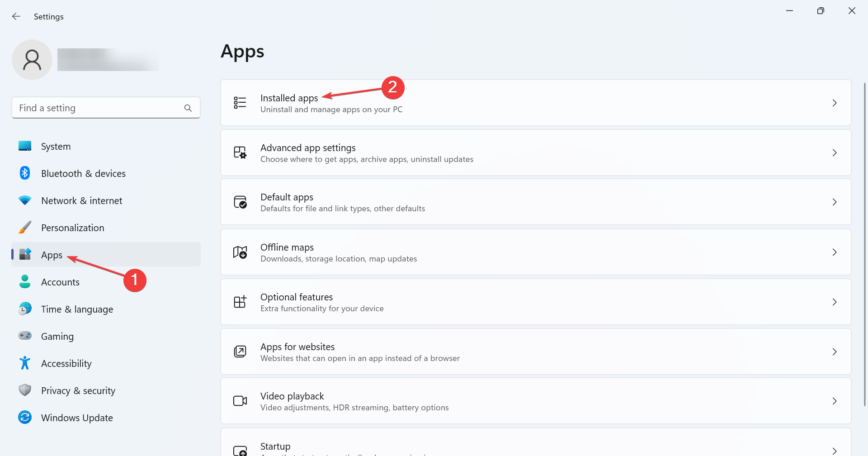868x456 pixels.
Task: Open Personalization settings category
Action: click(x=72, y=228)
